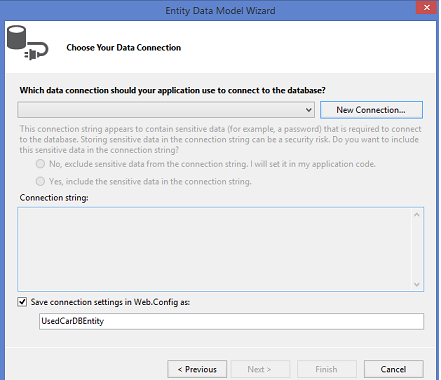Click the database connection wizard icon

[27, 43]
